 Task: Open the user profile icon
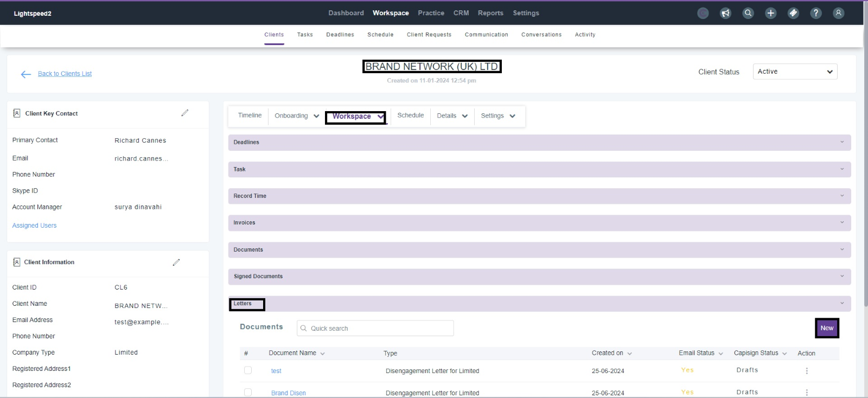pos(838,13)
